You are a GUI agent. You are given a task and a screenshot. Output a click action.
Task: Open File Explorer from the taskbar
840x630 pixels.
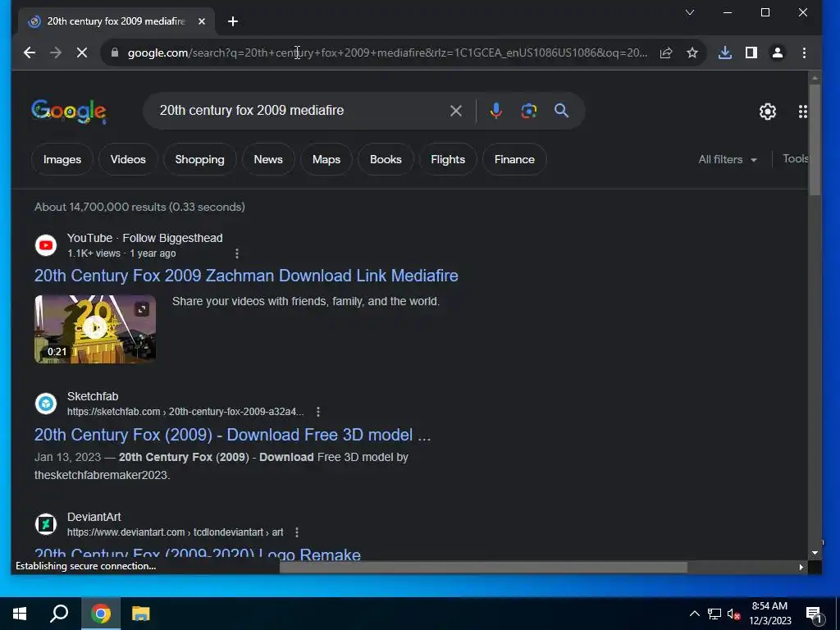[141, 614]
